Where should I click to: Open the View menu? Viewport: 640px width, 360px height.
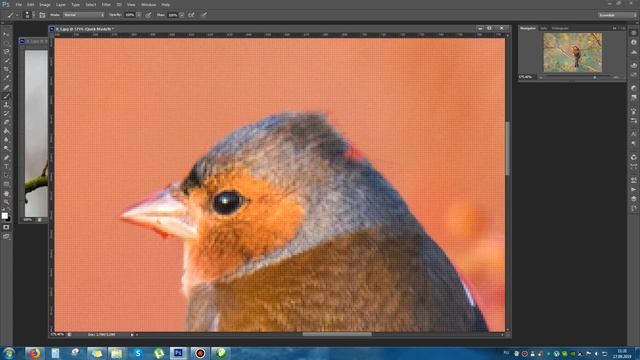point(131,4)
